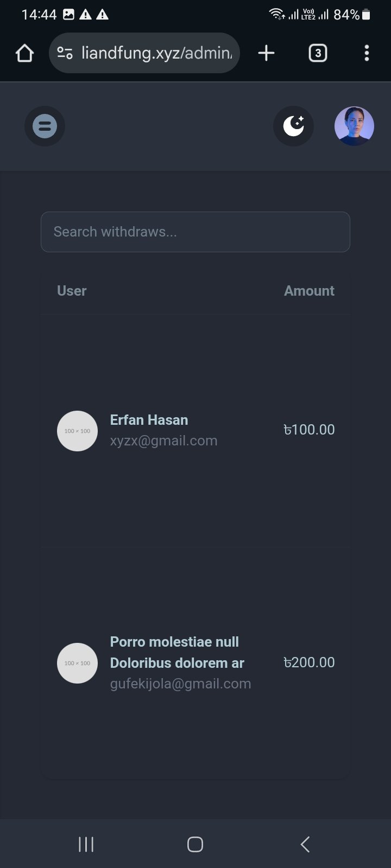Tap Android back navigation arrow

click(x=305, y=844)
